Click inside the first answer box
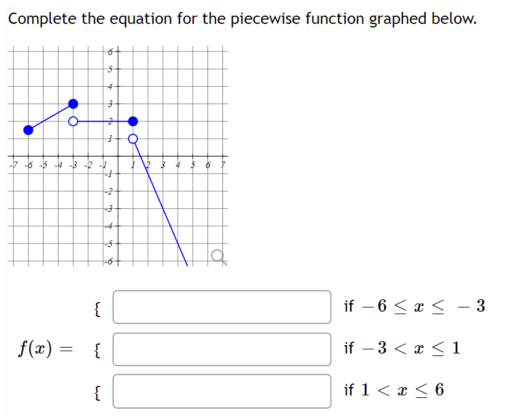 pos(221,307)
